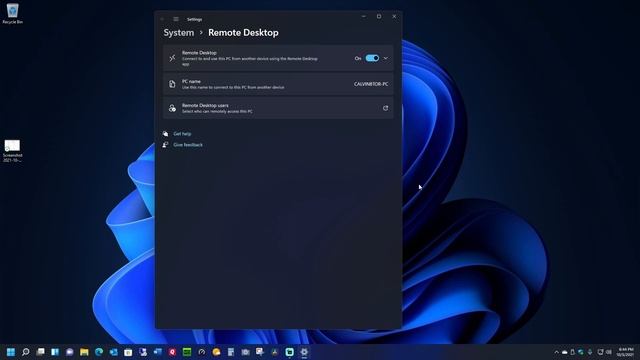640x360 pixels.
Task: Open OneDrive cloud tray icon
Action: pos(564,352)
